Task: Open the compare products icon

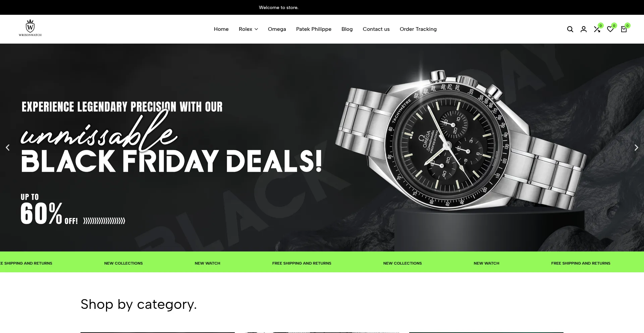Action: [597, 29]
